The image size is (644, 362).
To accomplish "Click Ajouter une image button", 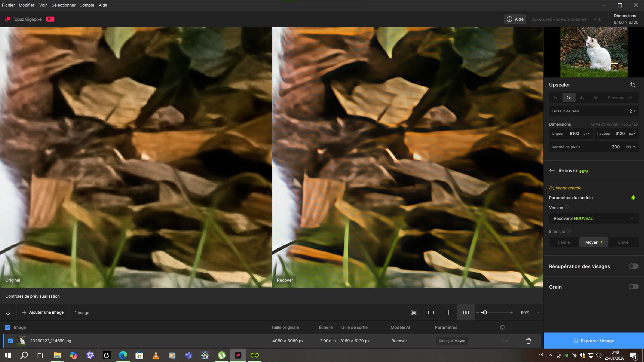I will (43, 312).
